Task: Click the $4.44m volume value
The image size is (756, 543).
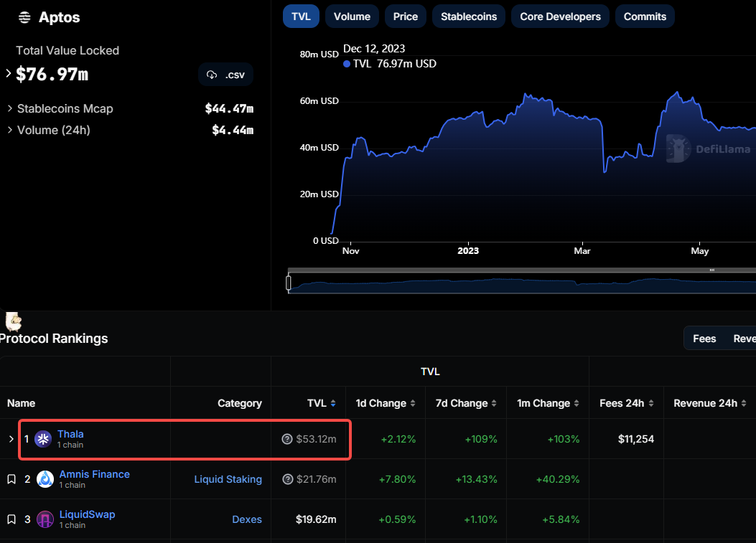Action: (233, 130)
